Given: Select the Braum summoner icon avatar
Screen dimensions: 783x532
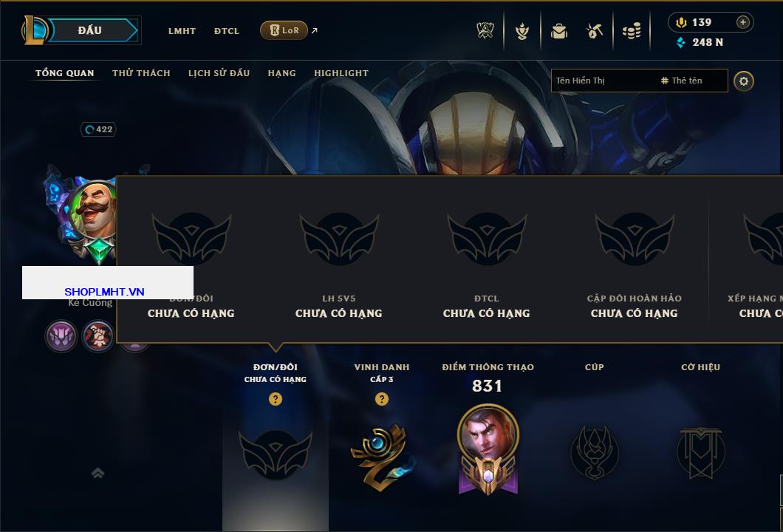Looking at the screenshot, I should pos(94,210).
